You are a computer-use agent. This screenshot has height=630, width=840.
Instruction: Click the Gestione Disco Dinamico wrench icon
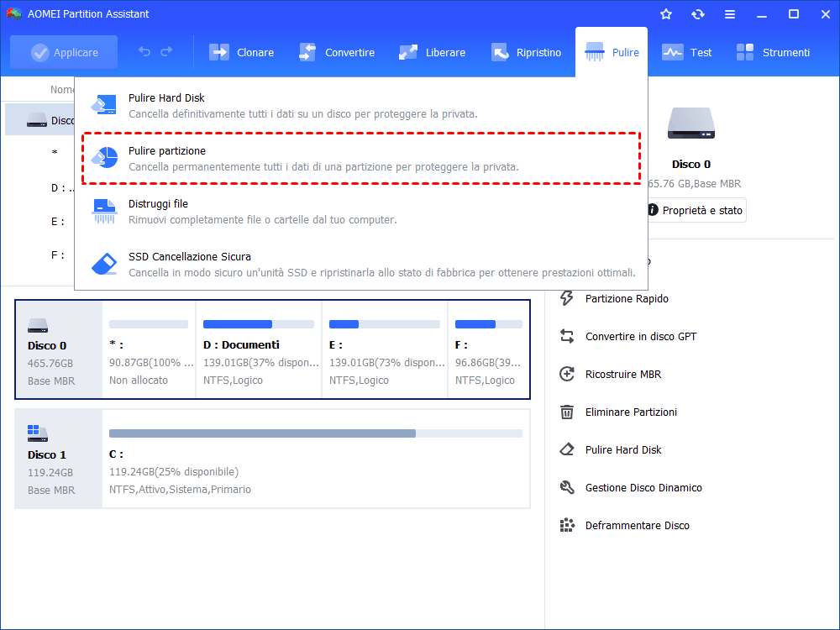click(x=567, y=487)
